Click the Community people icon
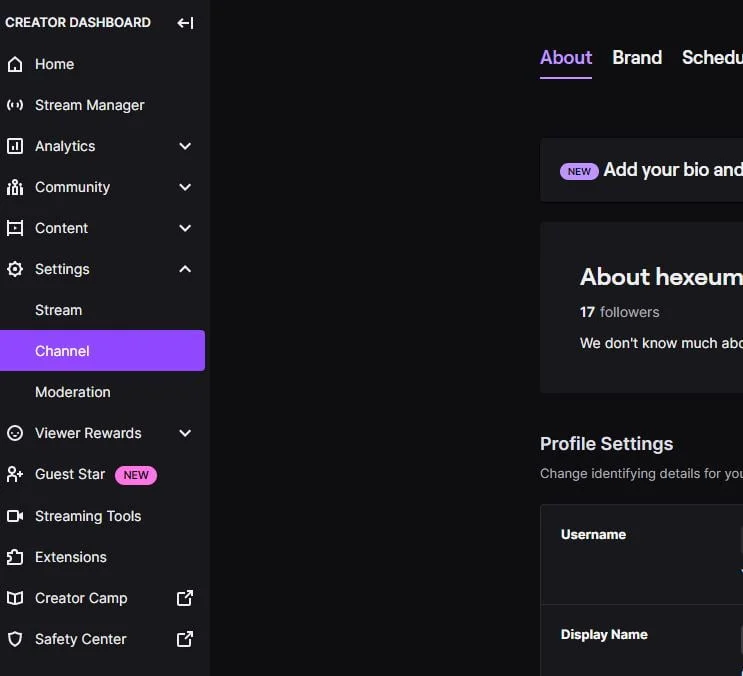Screen dimensions: 743x676 15,187
